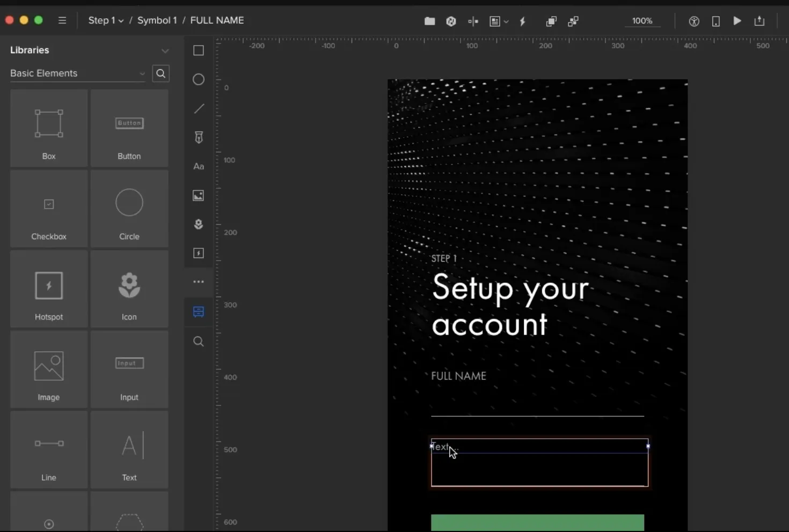Screen dimensions: 789x532
Task: Select the Icon tool in vertical toolbar
Action: click(199, 224)
